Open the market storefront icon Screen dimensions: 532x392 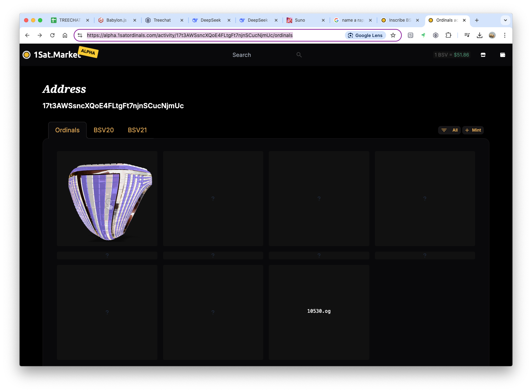(x=483, y=55)
